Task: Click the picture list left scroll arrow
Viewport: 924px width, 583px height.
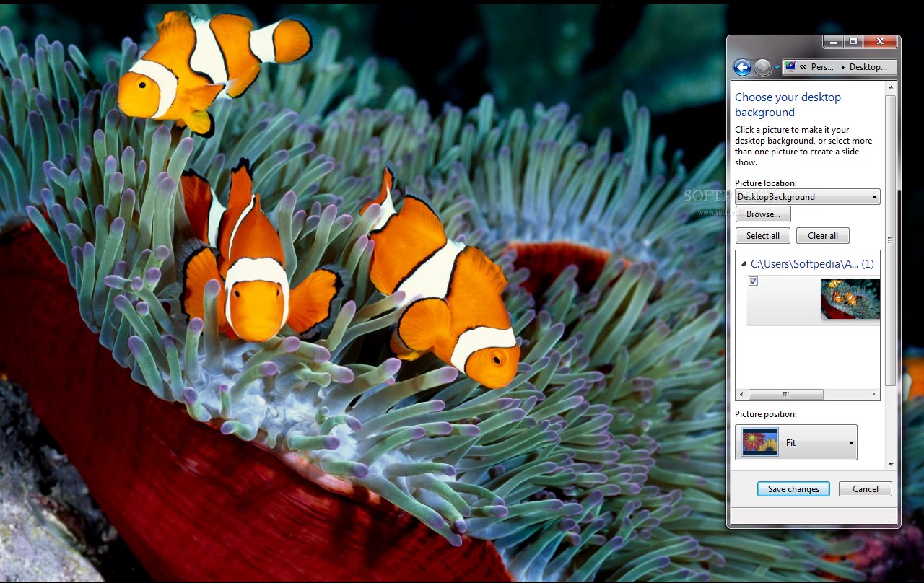Action: point(741,395)
